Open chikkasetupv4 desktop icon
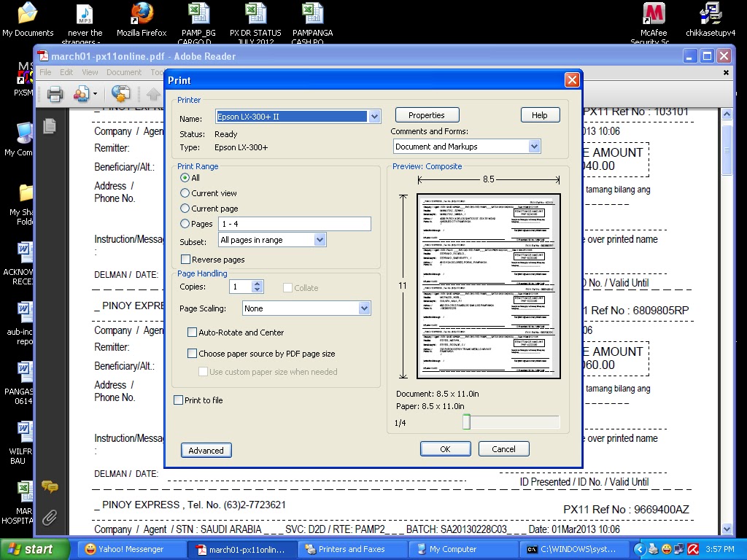The image size is (747, 560). pos(711,20)
